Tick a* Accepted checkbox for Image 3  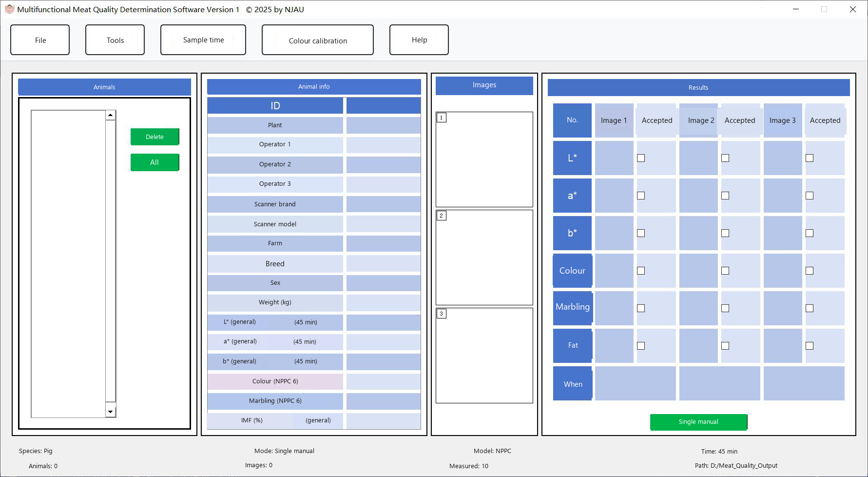click(810, 196)
